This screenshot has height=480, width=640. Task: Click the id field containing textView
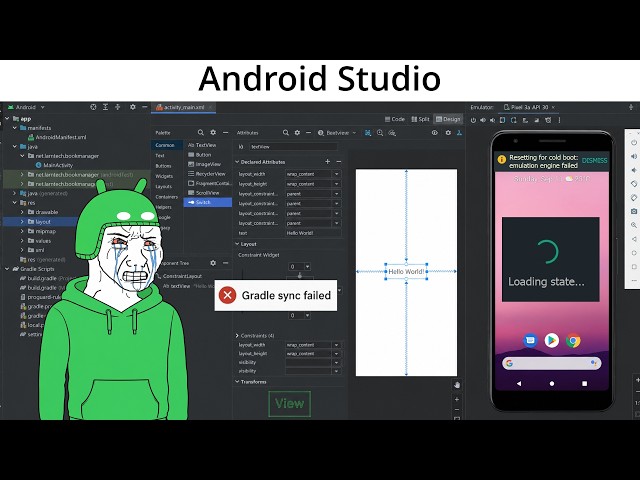click(x=293, y=147)
